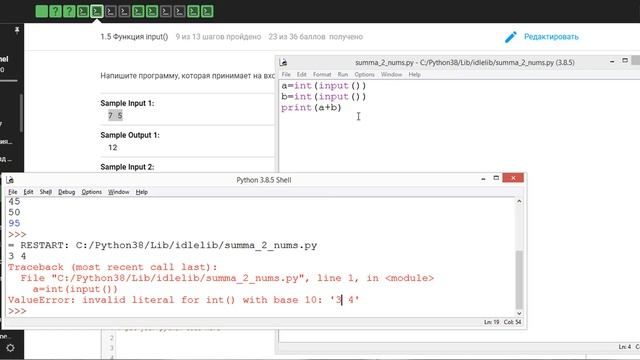Open step 3, the second question-mark step
Viewport: 640px width, 360px height.
tap(69, 11)
